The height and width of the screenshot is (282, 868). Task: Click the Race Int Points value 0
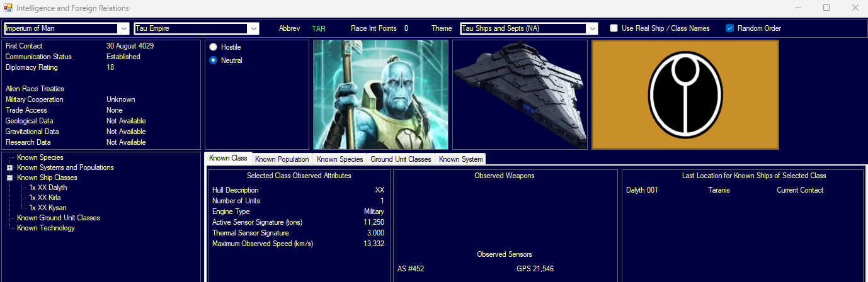[x=406, y=28]
